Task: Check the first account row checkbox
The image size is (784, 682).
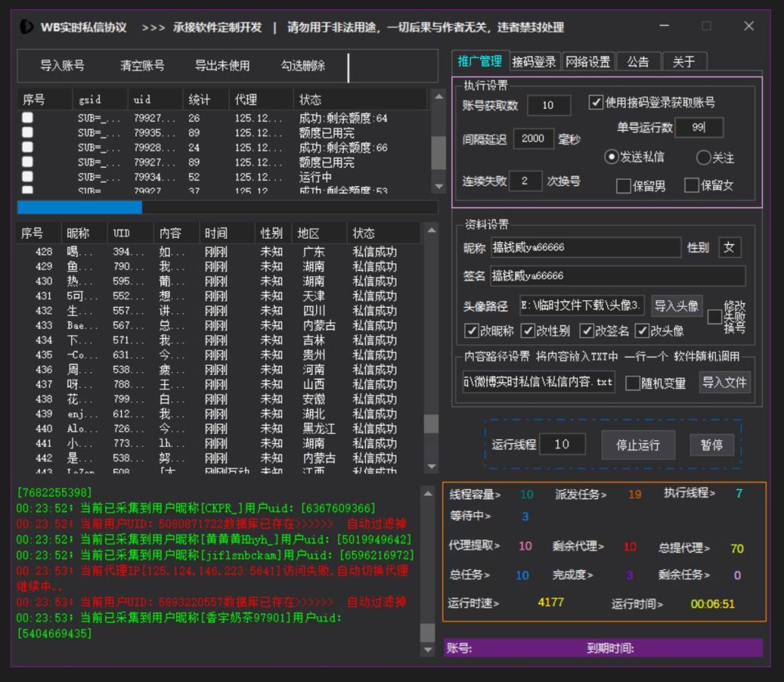Action: [26, 117]
